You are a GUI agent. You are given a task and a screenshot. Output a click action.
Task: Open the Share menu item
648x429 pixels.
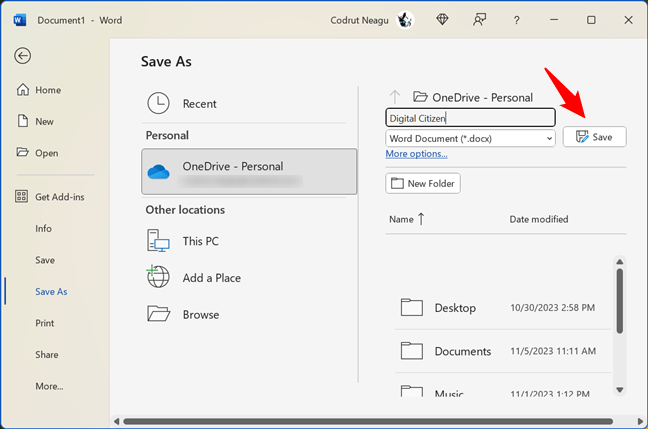point(47,354)
